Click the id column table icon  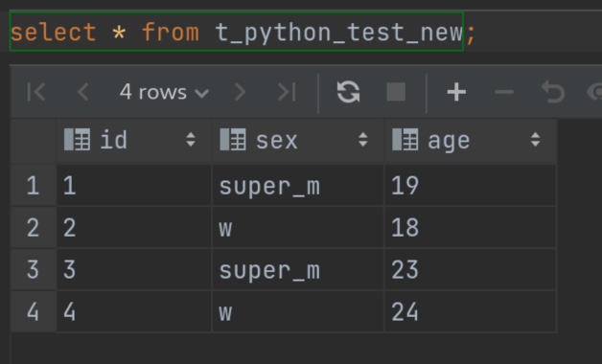pyautogui.click(x=78, y=140)
